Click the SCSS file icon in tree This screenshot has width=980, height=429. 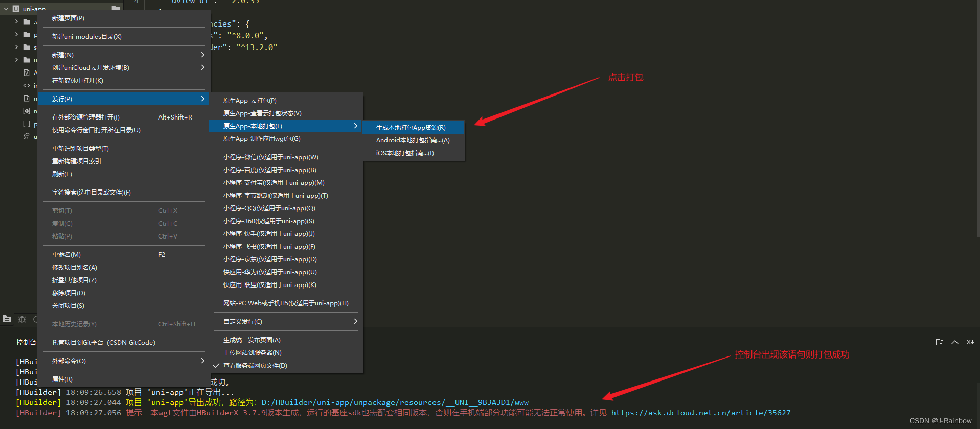point(27,136)
